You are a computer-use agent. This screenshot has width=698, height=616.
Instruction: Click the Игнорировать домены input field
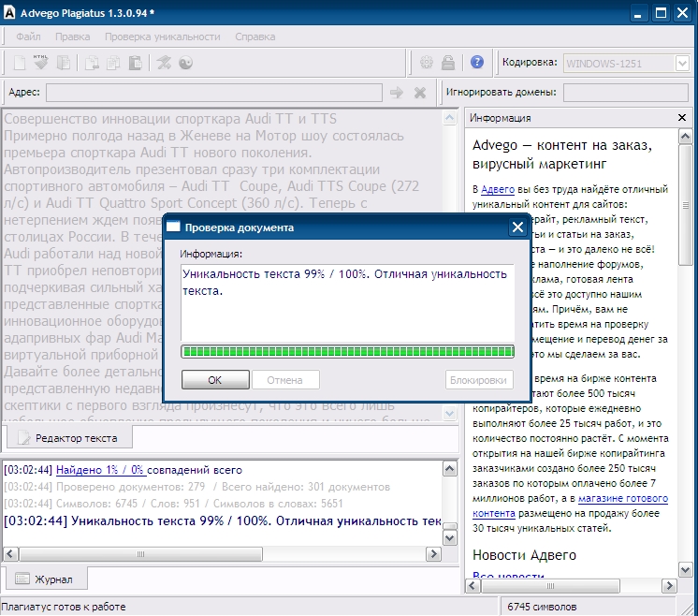click(x=626, y=93)
